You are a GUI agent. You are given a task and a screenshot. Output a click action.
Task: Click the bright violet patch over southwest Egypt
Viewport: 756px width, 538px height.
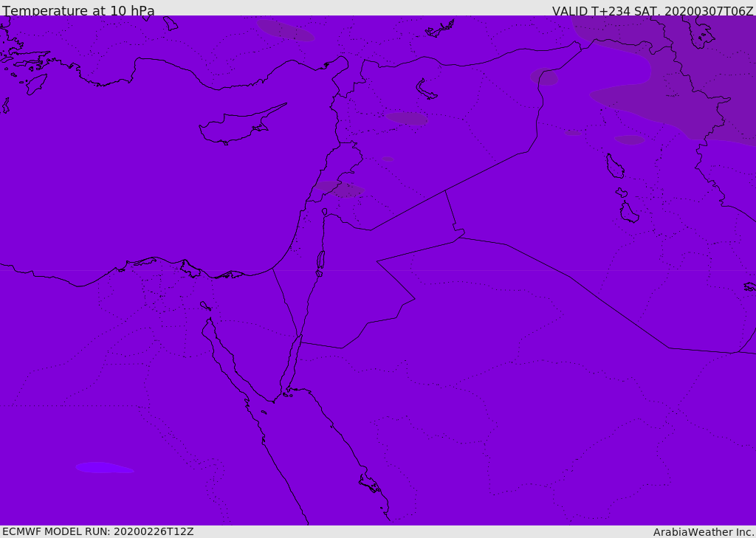point(105,468)
